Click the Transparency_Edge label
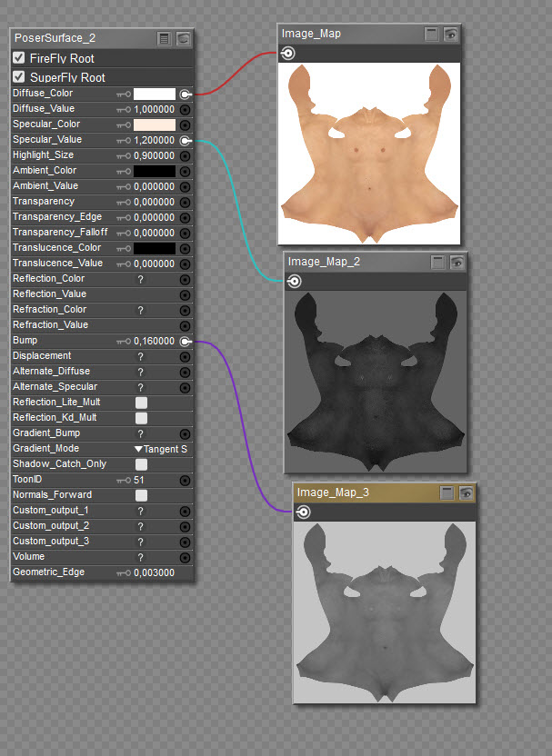 tap(57, 216)
